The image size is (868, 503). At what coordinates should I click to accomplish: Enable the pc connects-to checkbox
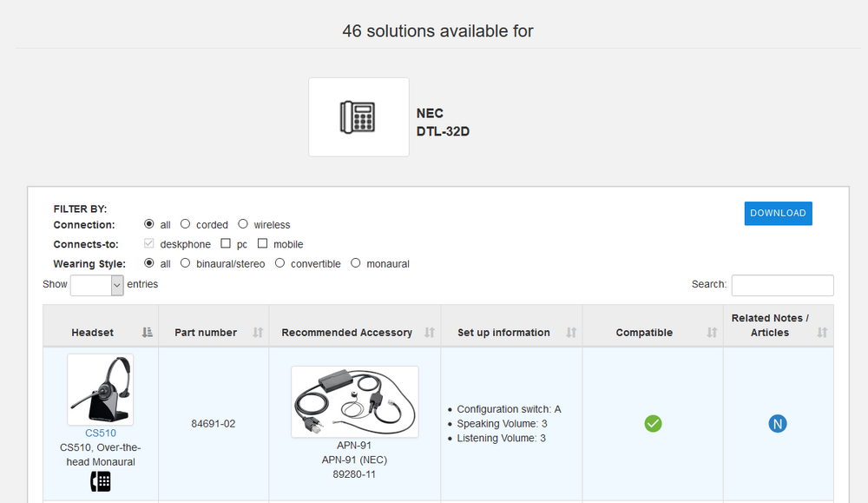click(226, 243)
